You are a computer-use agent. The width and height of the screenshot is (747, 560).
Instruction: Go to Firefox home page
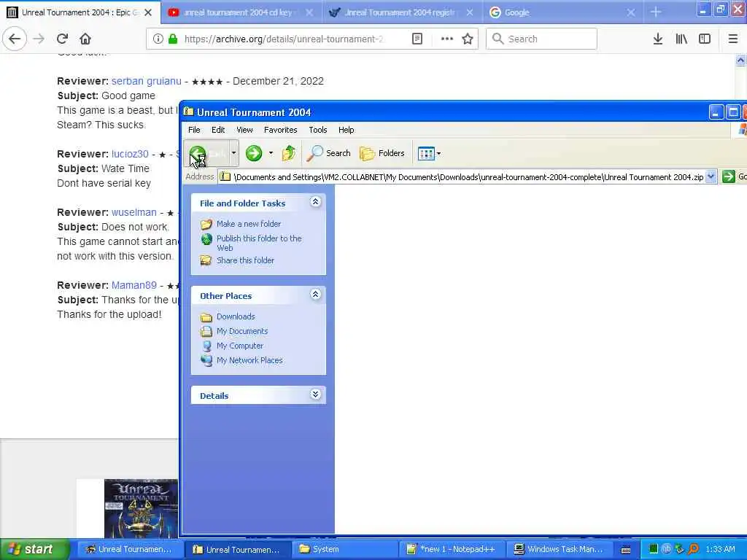coord(85,39)
